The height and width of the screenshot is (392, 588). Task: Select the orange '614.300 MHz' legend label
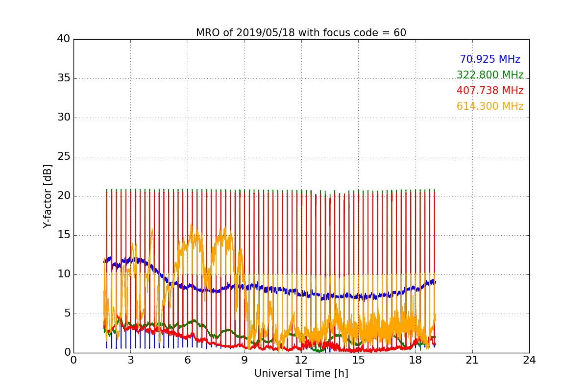[490, 106]
